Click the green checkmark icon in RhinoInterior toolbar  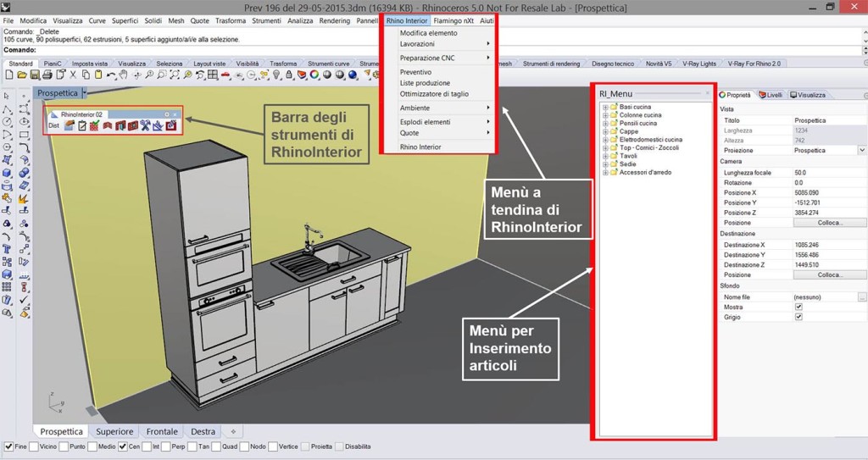click(x=94, y=125)
